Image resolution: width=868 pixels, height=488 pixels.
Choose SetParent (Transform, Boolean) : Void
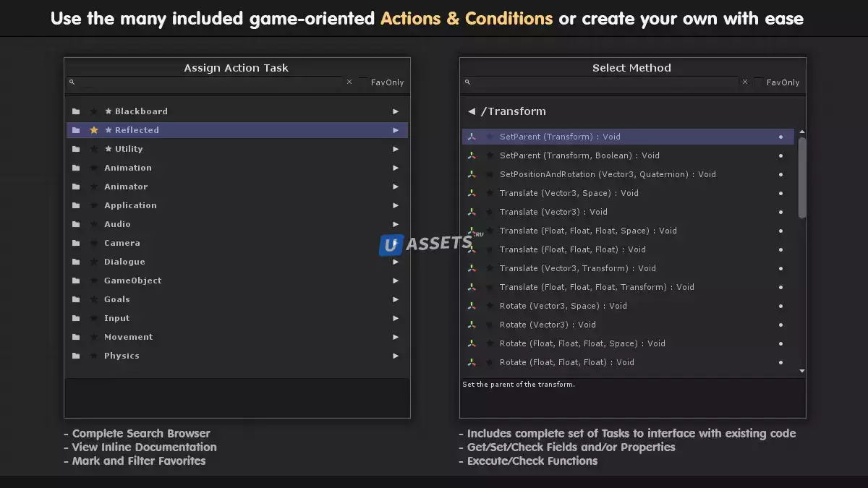(579, 155)
